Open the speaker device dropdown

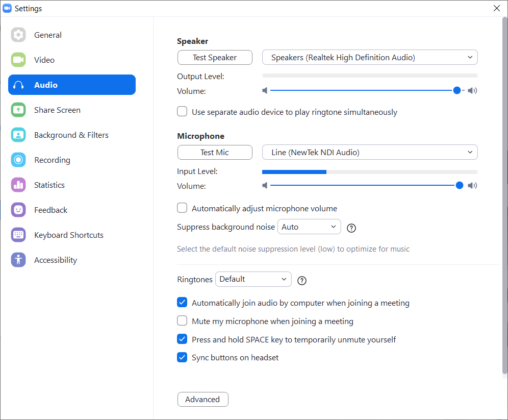tap(370, 57)
